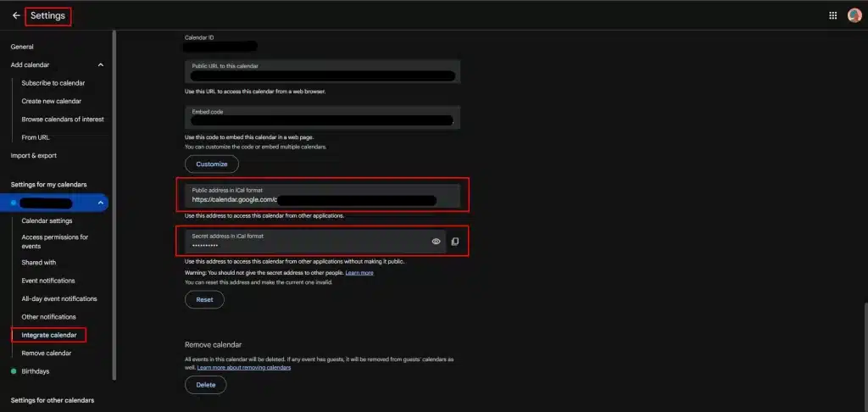Open the account profile avatar
The image size is (868, 412).
(854, 15)
